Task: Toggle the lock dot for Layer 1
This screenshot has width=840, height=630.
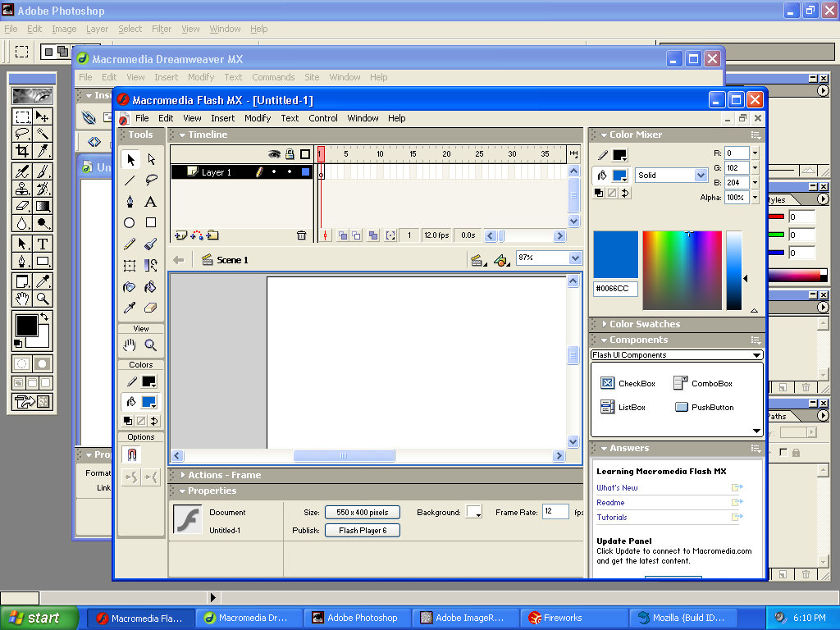Action: coord(290,172)
